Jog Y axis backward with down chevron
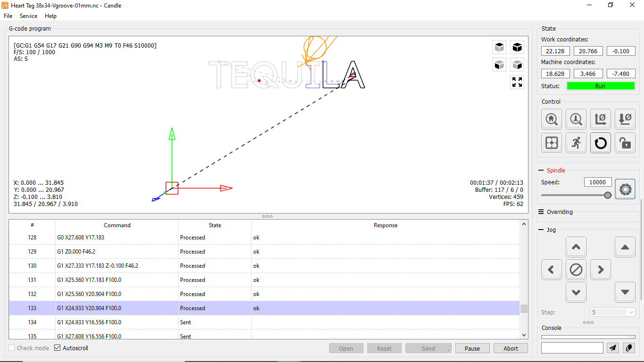This screenshot has width=644, height=362. pyautogui.click(x=576, y=292)
